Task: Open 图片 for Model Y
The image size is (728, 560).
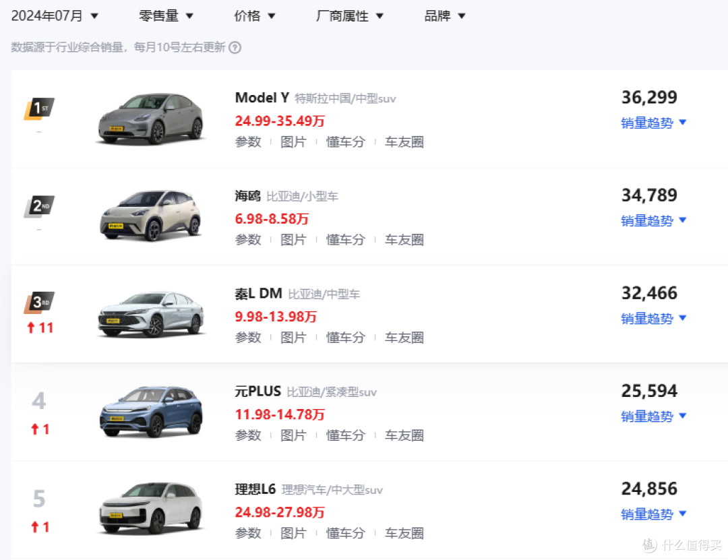Action: (x=293, y=142)
